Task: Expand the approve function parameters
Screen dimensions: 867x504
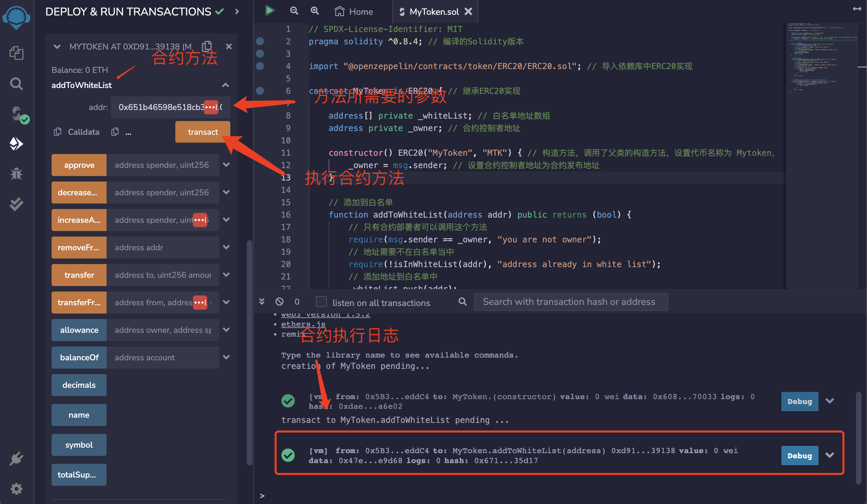Action: (x=226, y=165)
